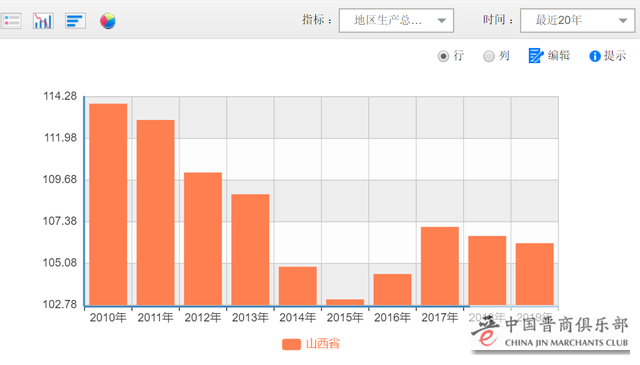Click the 2013年 bar in chart
Viewport: 640px width, 365px height.
250,250
